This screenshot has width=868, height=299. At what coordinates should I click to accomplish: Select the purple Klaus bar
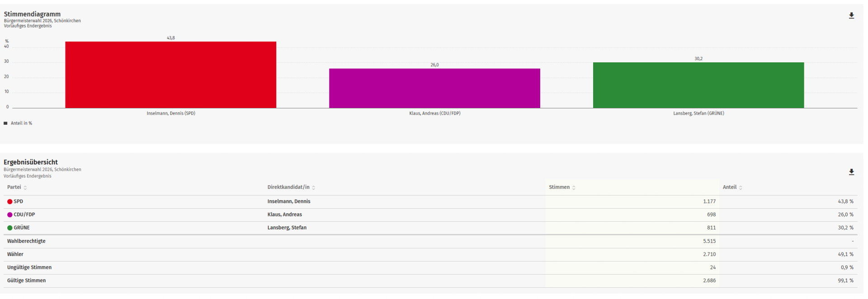coord(434,89)
